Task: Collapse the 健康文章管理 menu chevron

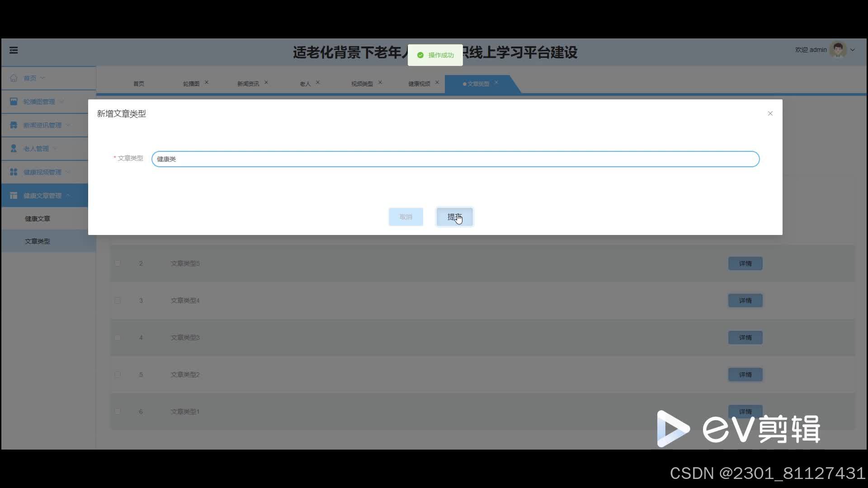Action: click(x=68, y=196)
